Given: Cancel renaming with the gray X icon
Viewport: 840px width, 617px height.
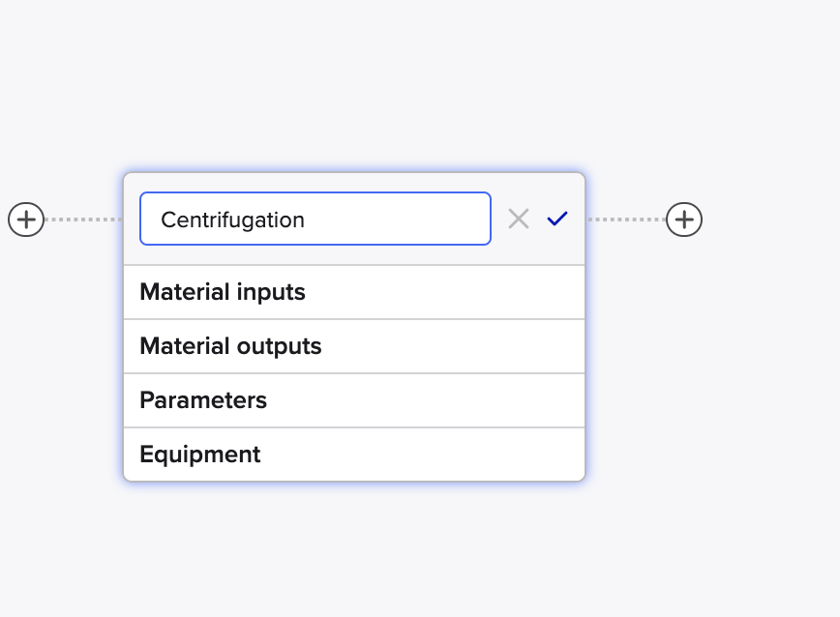Looking at the screenshot, I should tap(519, 219).
